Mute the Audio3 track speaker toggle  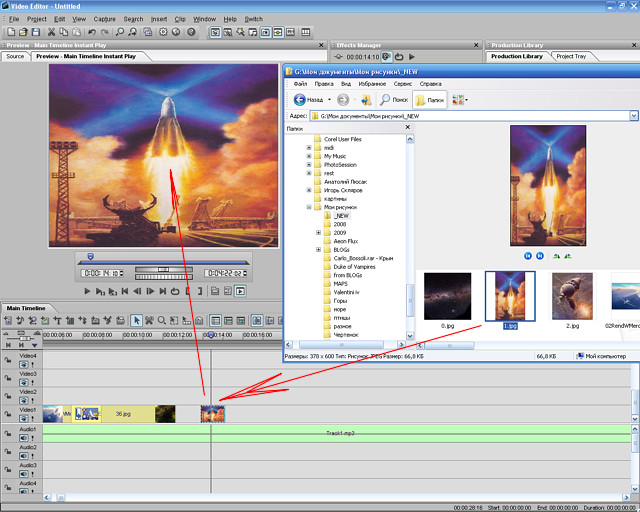coord(24,474)
